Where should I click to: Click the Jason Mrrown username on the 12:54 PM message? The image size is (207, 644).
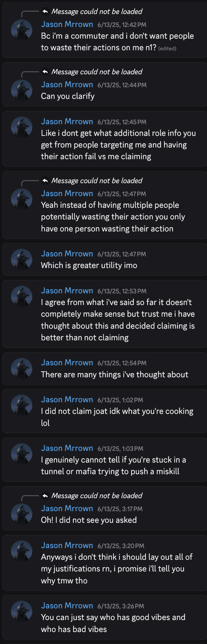(67, 363)
